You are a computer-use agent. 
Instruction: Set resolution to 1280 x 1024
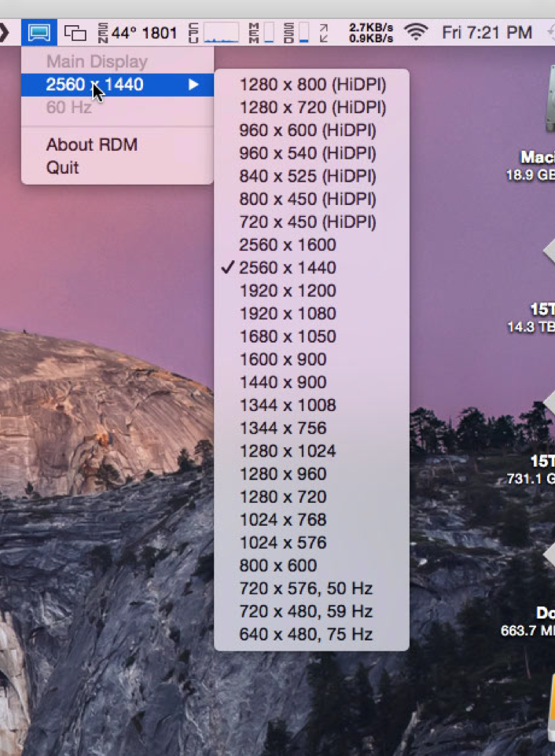312,451
